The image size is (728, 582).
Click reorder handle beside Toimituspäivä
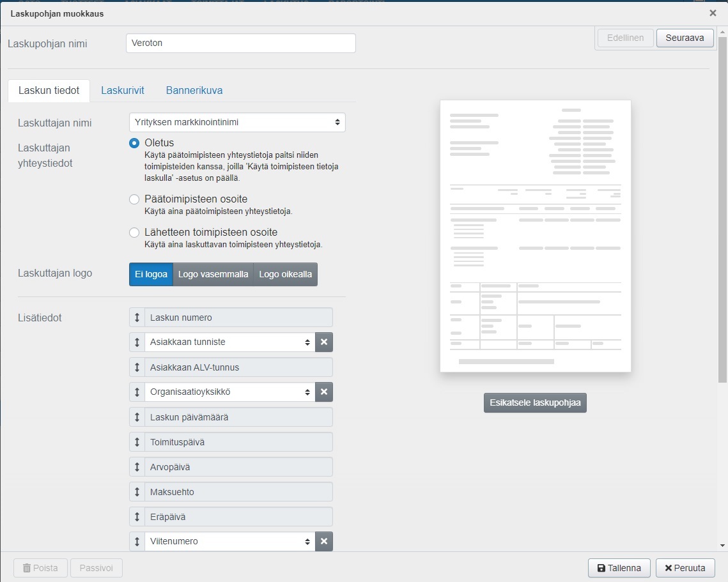[x=137, y=442]
